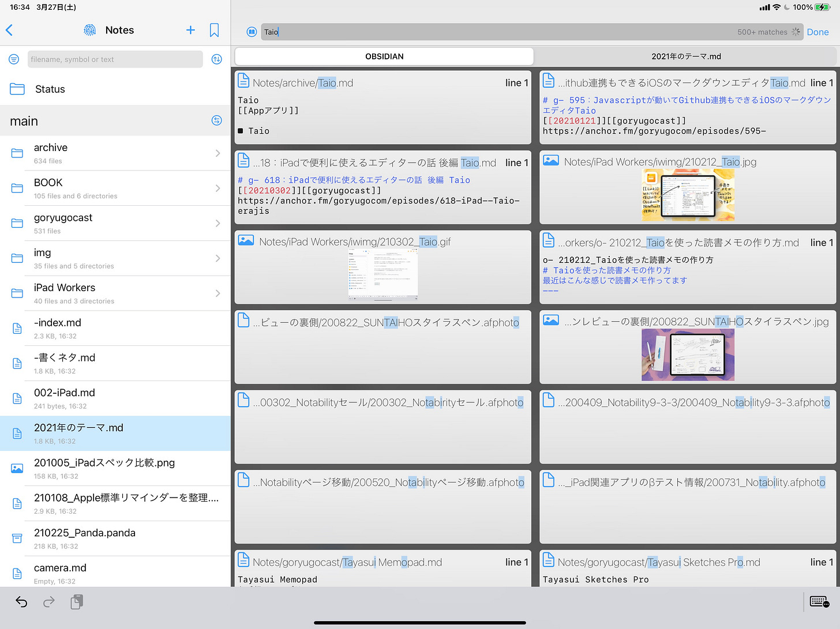
Task: Tap the image icon of 201005_iPadスペック比較.png
Action: click(x=17, y=468)
